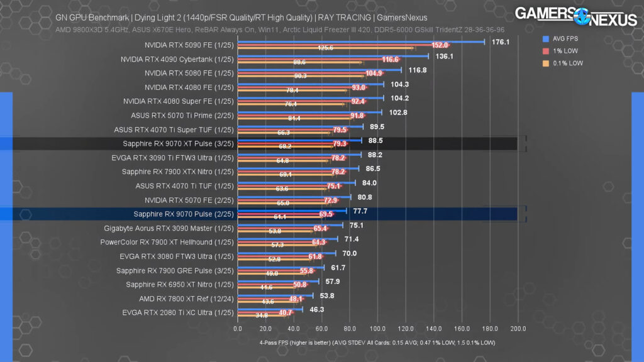This screenshot has width=644, height=362.
Task: Click the 71.4 average FPS value
Action: point(352,239)
